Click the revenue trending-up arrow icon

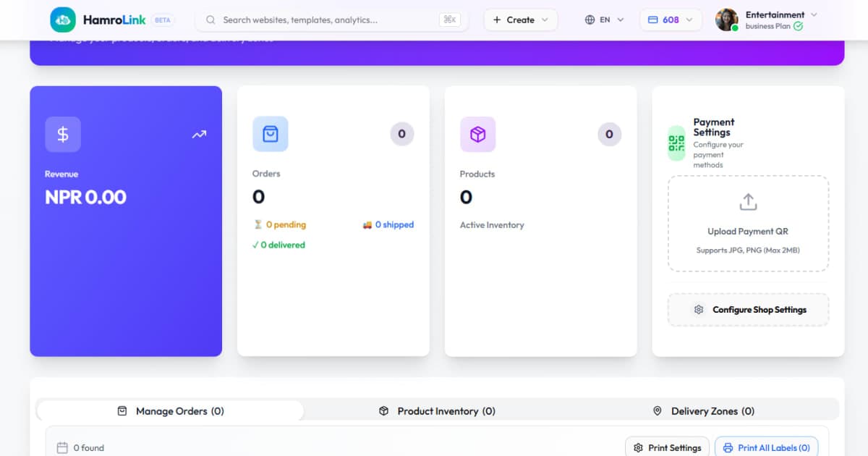pyautogui.click(x=199, y=135)
